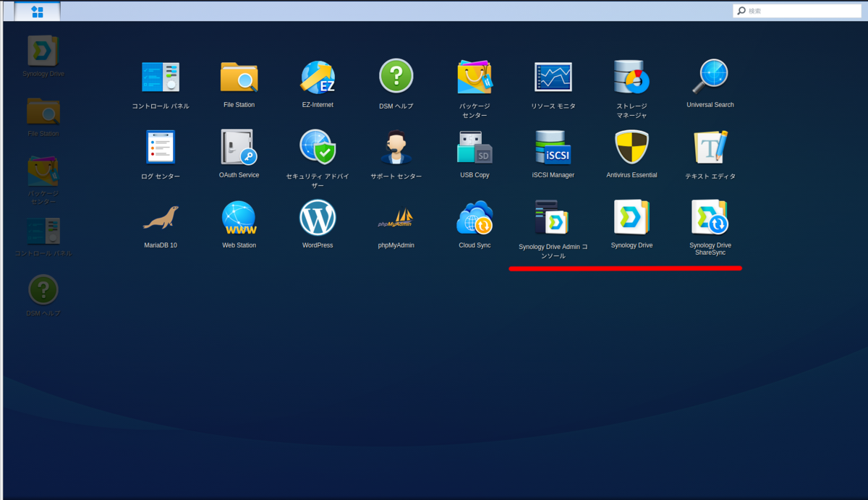Screen dimensions: 868x500
Task: Open Text Editor (テキスト エディタ) icon
Action: (x=710, y=147)
